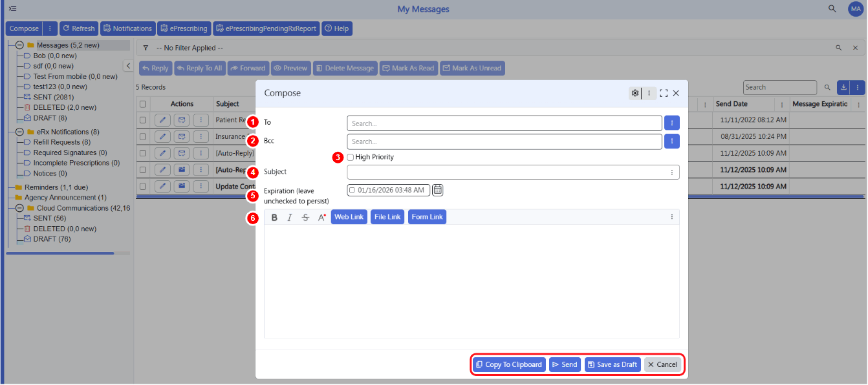The width and height of the screenshot is (868, 385).
Task: Open the three-dot actions in Update Cont row
Action: click(202, 186)
